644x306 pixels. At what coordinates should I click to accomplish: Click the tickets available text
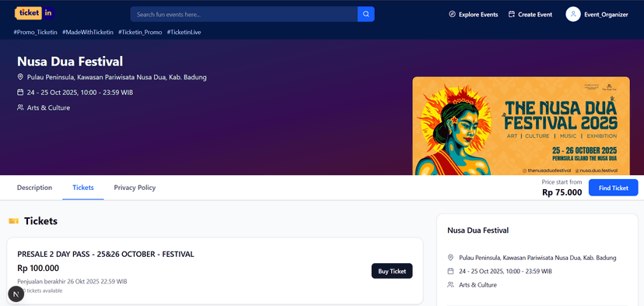tap(42, 290)
